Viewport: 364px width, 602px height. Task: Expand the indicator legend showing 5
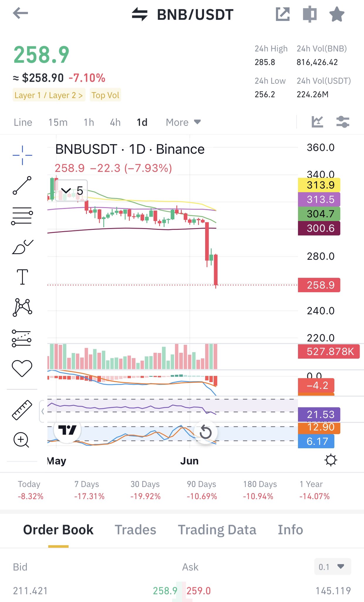[71, 190]
